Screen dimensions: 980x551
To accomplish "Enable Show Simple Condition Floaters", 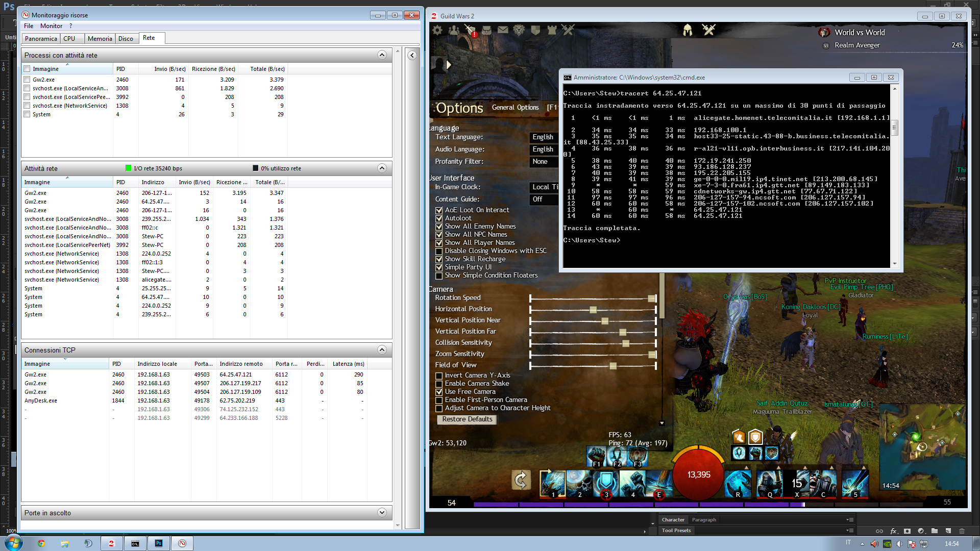I will (x=439, y=275).
